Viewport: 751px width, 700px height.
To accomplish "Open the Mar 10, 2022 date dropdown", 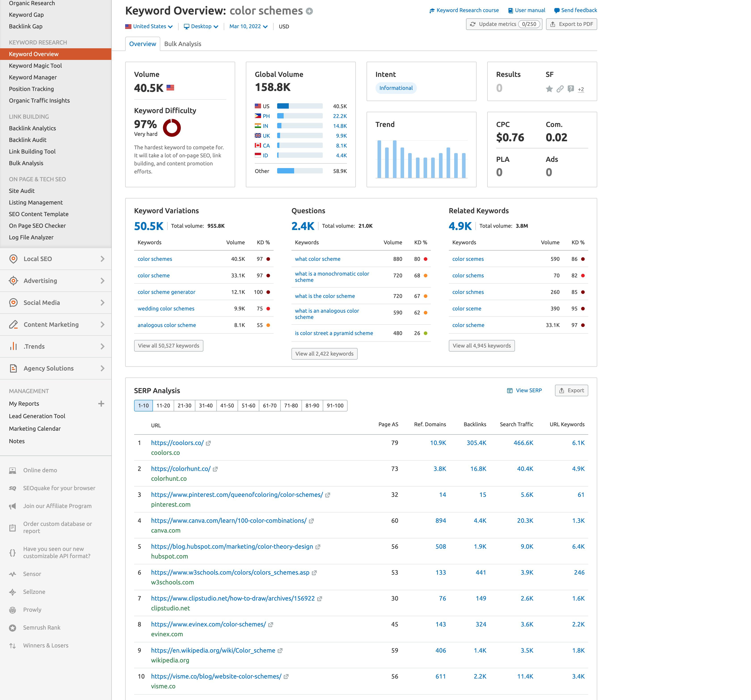I will tap(248, 26).
